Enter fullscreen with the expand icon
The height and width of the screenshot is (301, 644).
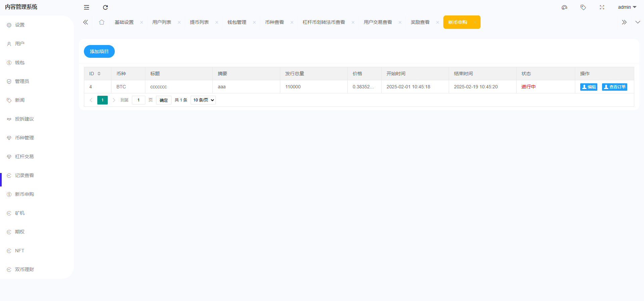point(602,7)
